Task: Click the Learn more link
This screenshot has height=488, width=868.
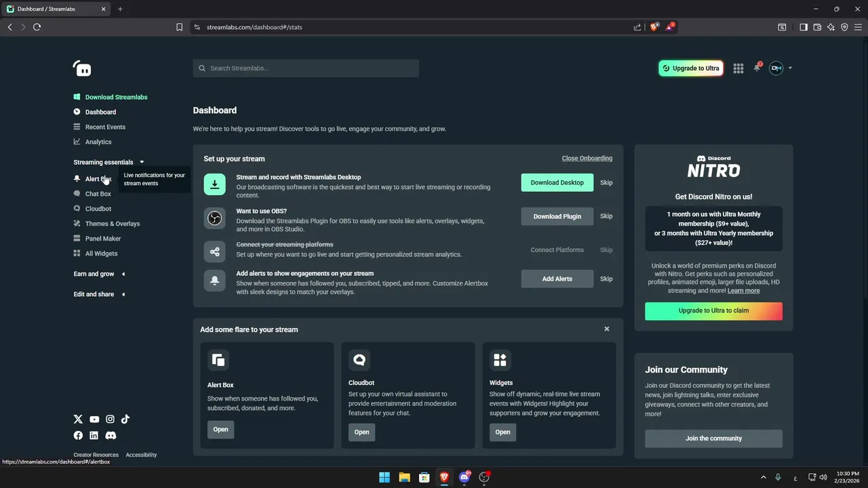Action: coord(743,291)
